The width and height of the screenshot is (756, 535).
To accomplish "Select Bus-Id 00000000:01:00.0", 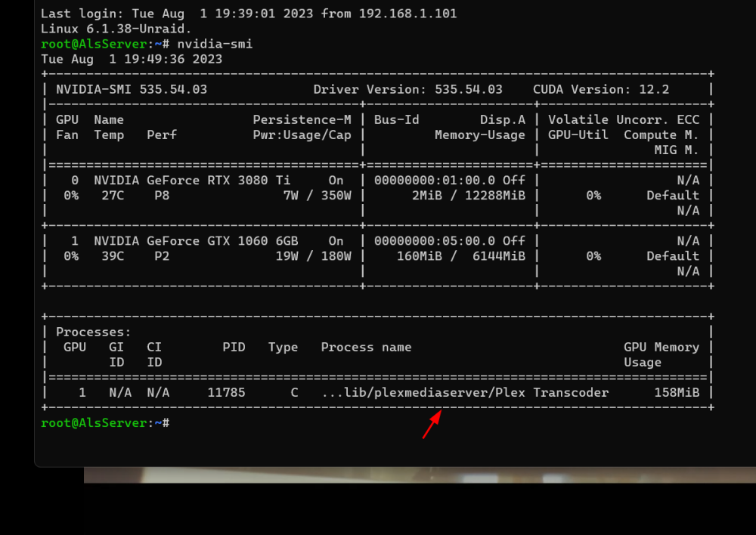I will (x=435, y=181).
